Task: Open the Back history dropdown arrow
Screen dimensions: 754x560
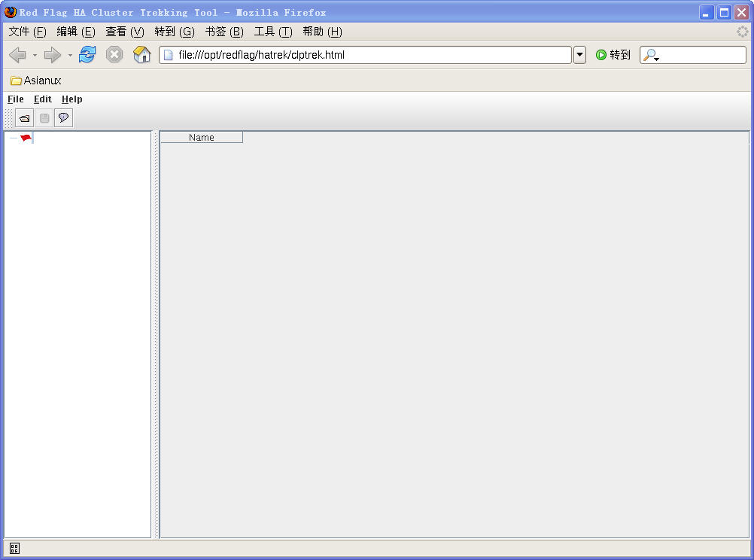Action: pos(35,55)
